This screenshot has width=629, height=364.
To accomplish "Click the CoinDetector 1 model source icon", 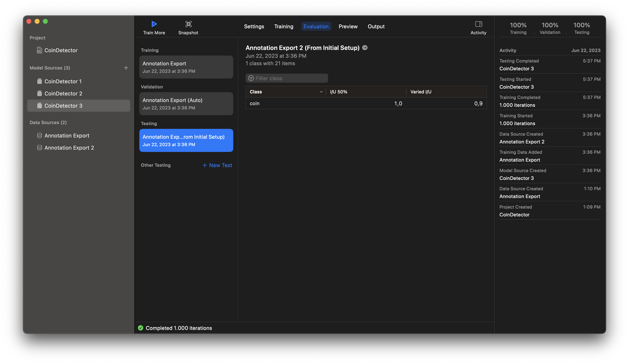I will (x=39, y=81).
